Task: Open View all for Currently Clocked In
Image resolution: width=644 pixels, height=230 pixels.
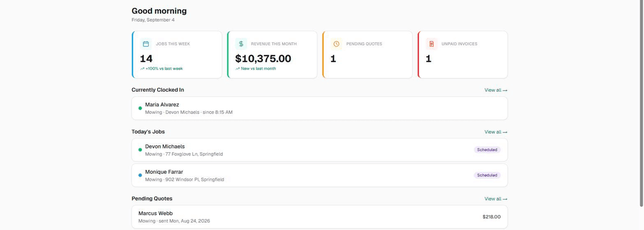Action: [x=496, y=90]
